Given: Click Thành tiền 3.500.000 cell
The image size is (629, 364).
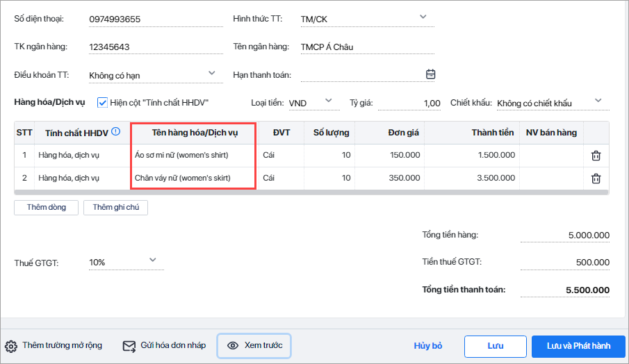Looking at the screenshot, I should pyautogui.click(x=472, y=178).
